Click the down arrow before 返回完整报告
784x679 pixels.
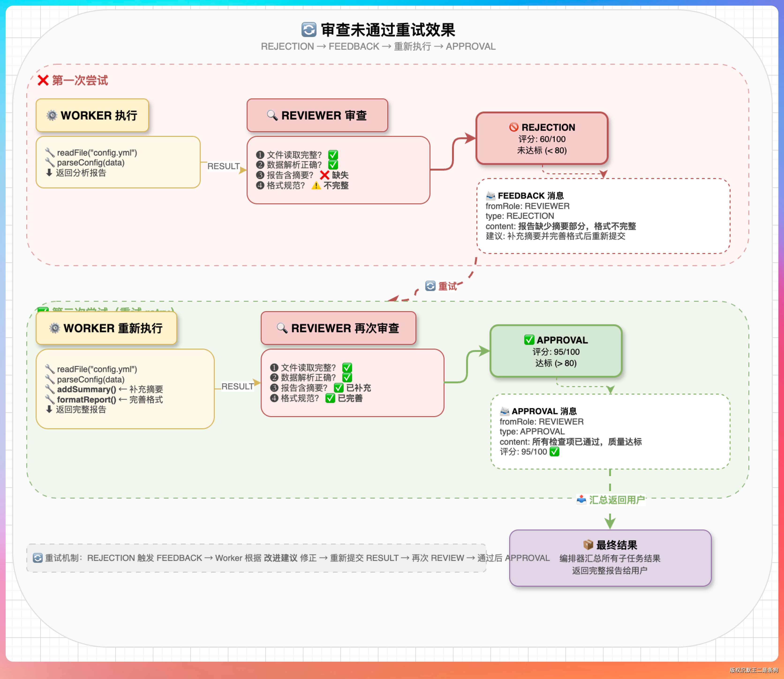pyautogui.click(x=49, y=409)
